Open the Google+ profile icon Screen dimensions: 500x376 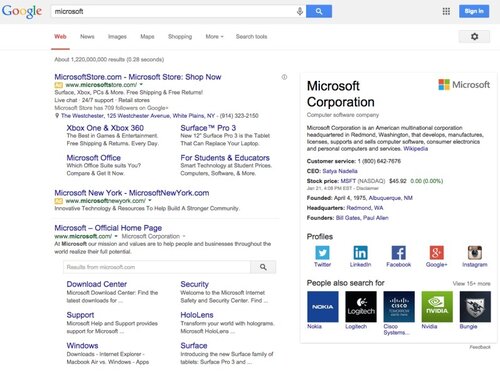coord(436,253)
